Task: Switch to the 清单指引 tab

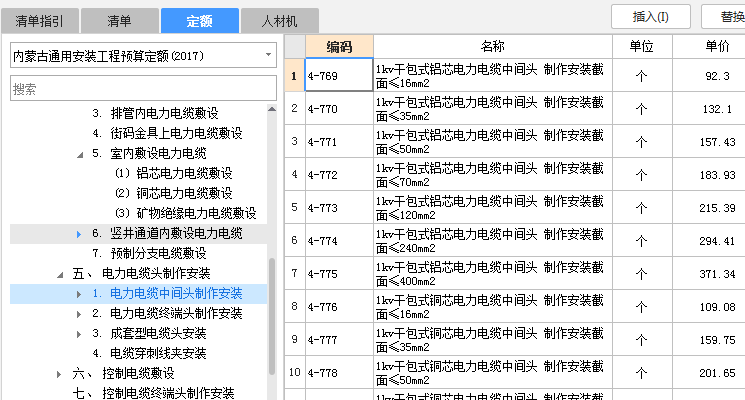Action: [x=40, y=21]
